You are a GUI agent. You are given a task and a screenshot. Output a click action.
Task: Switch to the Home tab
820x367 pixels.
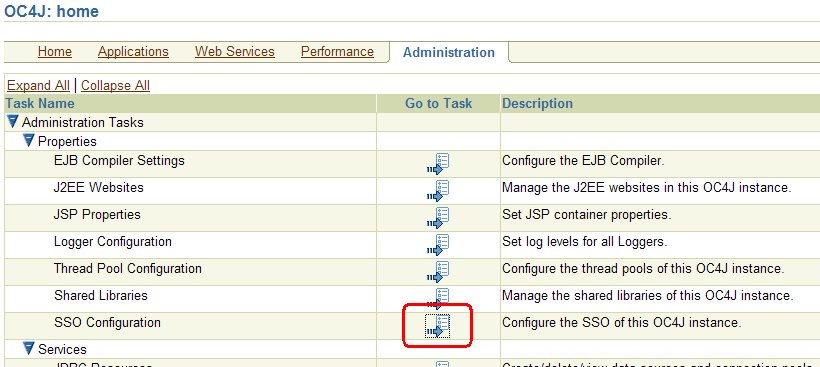tap(55, 52)
